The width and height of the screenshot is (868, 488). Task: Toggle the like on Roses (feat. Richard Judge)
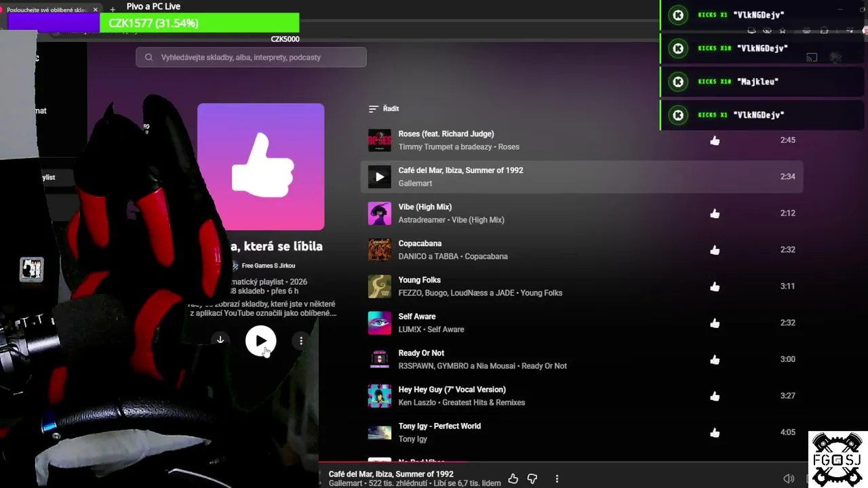715,140
